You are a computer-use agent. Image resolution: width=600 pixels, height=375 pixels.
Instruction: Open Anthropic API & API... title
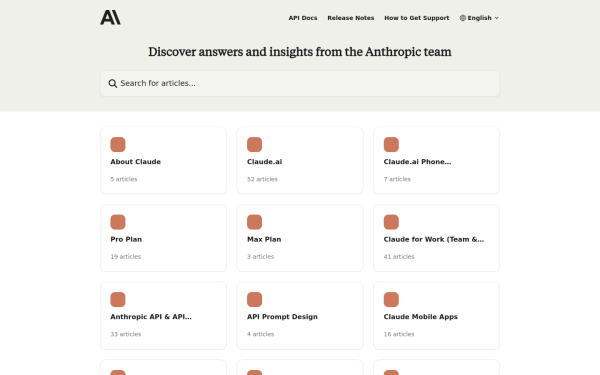151,317
